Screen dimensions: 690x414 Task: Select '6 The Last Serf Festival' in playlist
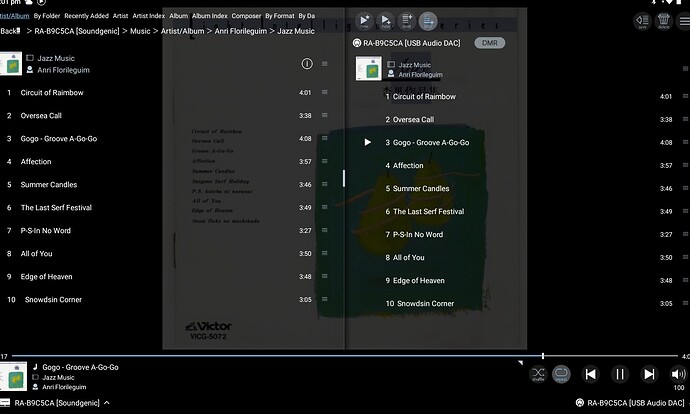pyautogui.click(x=425, y=211)
